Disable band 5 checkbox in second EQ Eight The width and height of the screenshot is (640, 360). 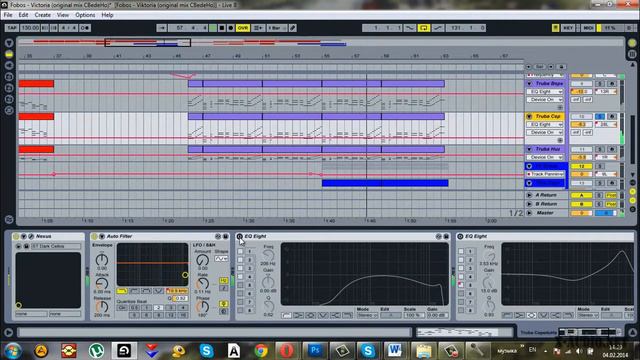(461, 285)
